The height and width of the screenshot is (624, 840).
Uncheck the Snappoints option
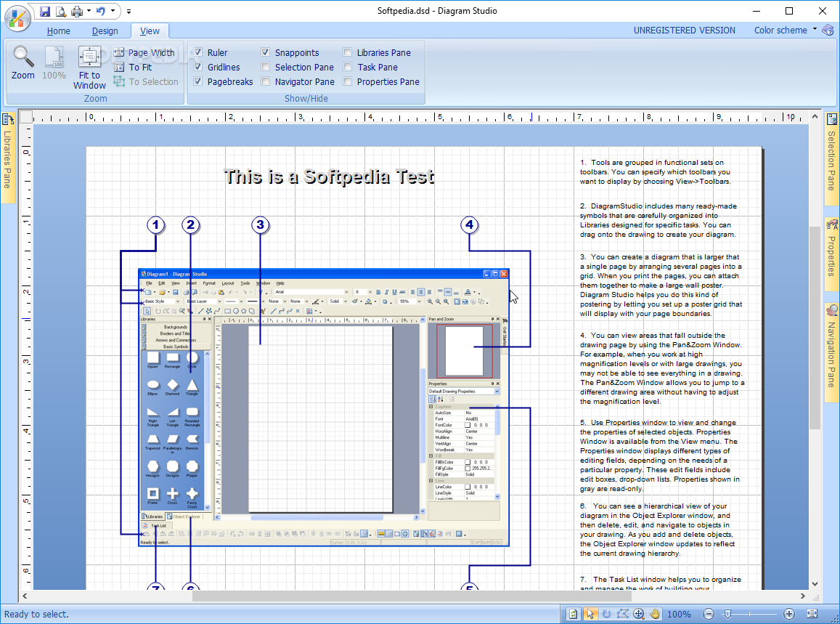(265, 52)
